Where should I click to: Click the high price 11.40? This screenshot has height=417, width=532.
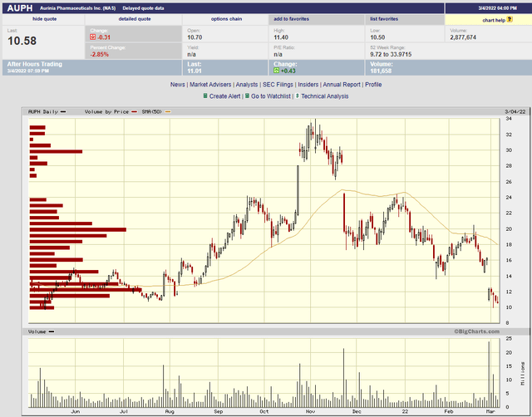pos(281,37)
